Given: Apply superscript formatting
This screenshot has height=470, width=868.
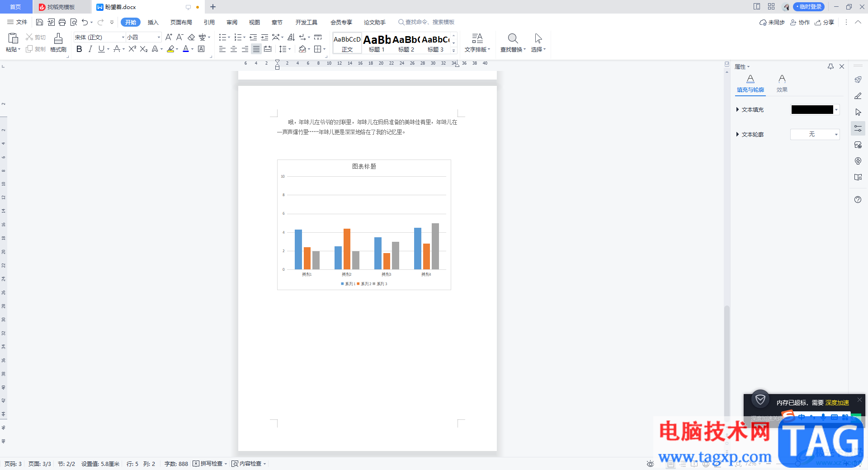Looking at the screenshot, I should click(132, 49).
